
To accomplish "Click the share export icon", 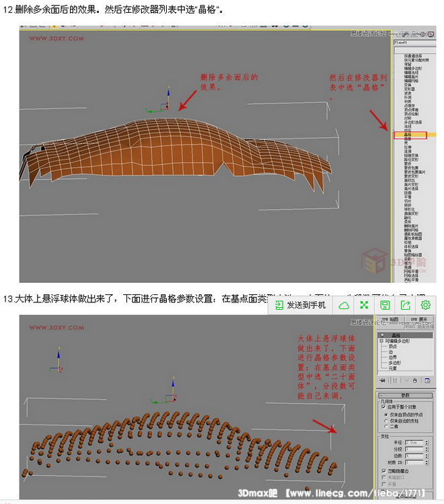I will coord(405,305).
